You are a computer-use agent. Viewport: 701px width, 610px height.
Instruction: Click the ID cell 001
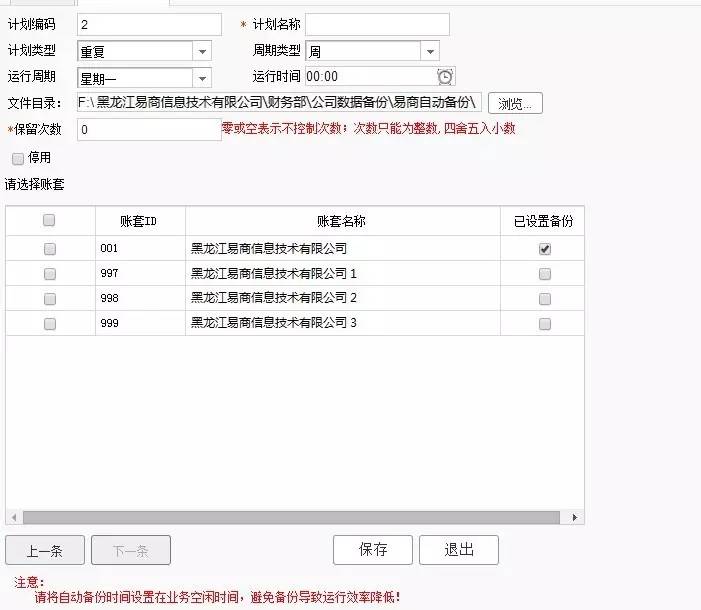(x=140, y=248)
